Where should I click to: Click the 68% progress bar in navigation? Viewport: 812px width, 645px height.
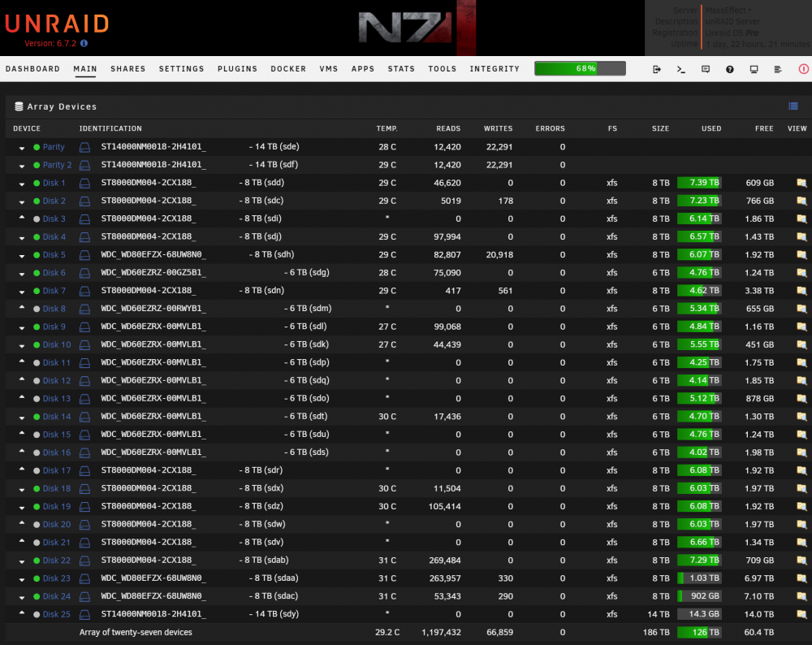click(x=580, y=68)
